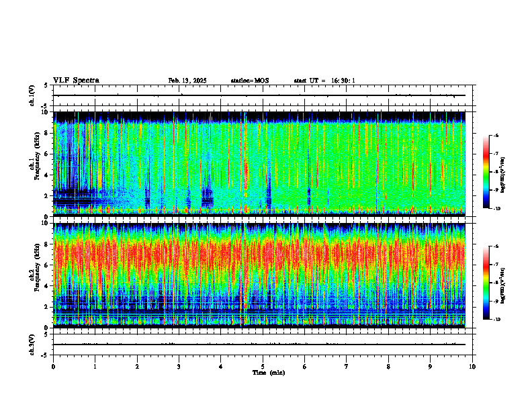Screen dimensions: 532x411
Task: Click tick label "9" on the Time axis
Action: pyautogui.click(x=430, y=367)
